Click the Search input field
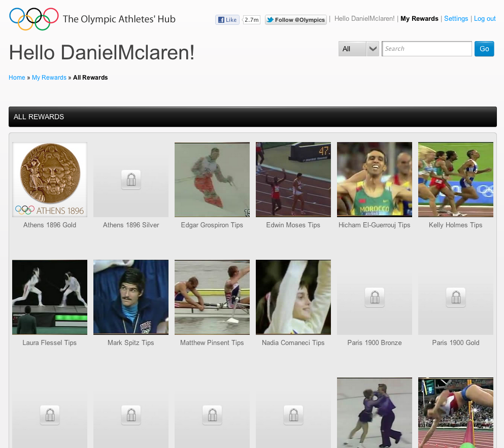 426,49
